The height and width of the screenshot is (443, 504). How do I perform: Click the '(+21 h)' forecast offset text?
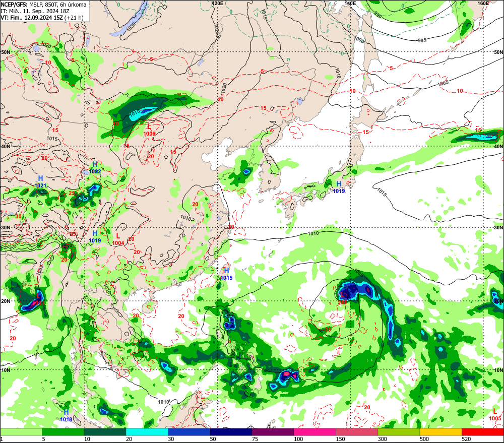point(74,17)
